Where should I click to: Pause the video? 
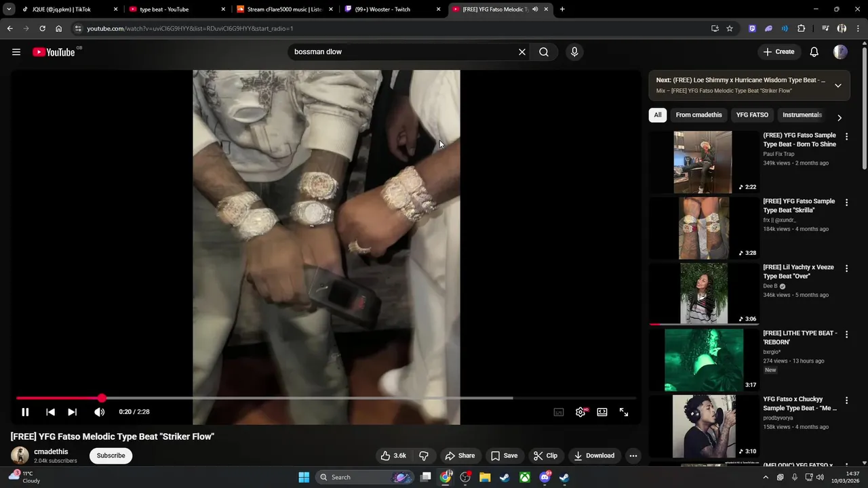click(25, 412)
